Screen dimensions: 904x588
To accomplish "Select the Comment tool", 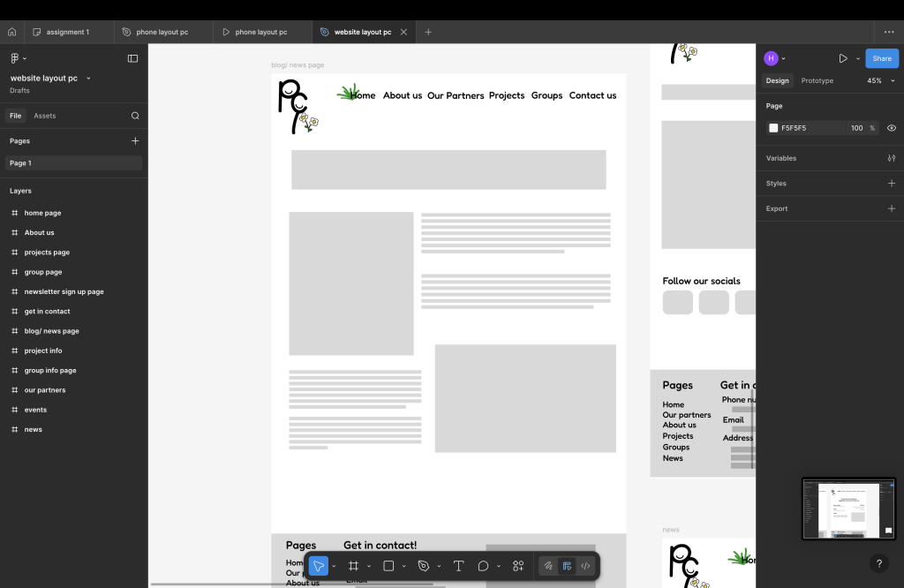I will pyautogui.click(x=483, y=566).
